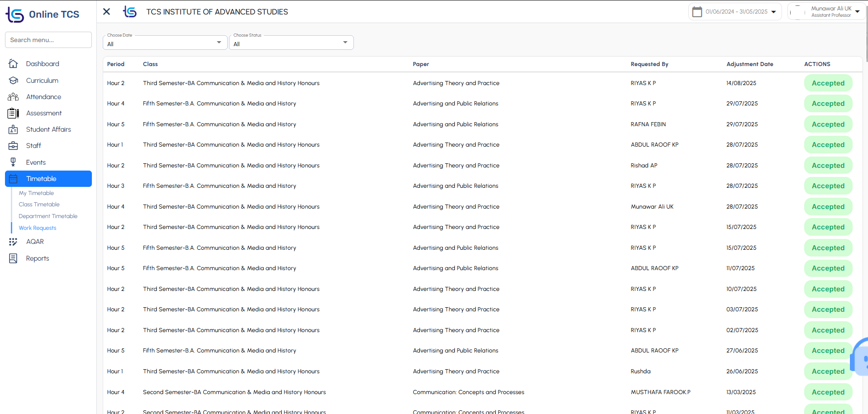868x414 pixels.
Task: Click the Student Affairs icon
Action: click(13, 129)
